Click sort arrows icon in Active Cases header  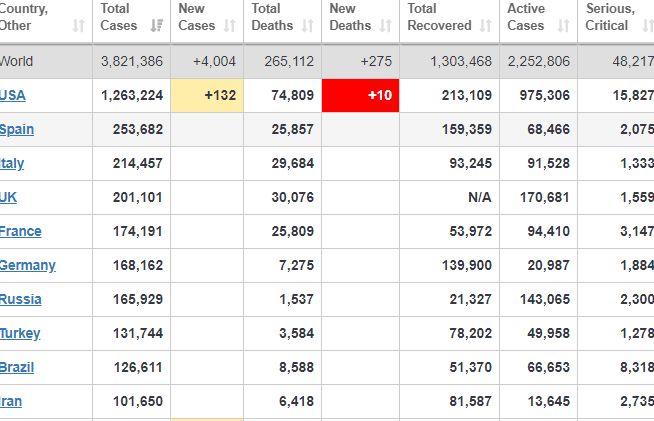[x=563, y=26]
